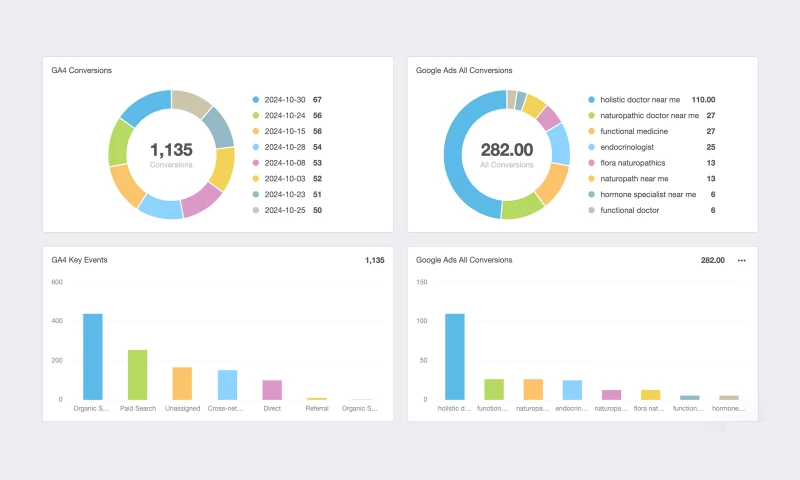Click the tan dot beside functional doctor
The image size is (800, 480).
(591, 210)
